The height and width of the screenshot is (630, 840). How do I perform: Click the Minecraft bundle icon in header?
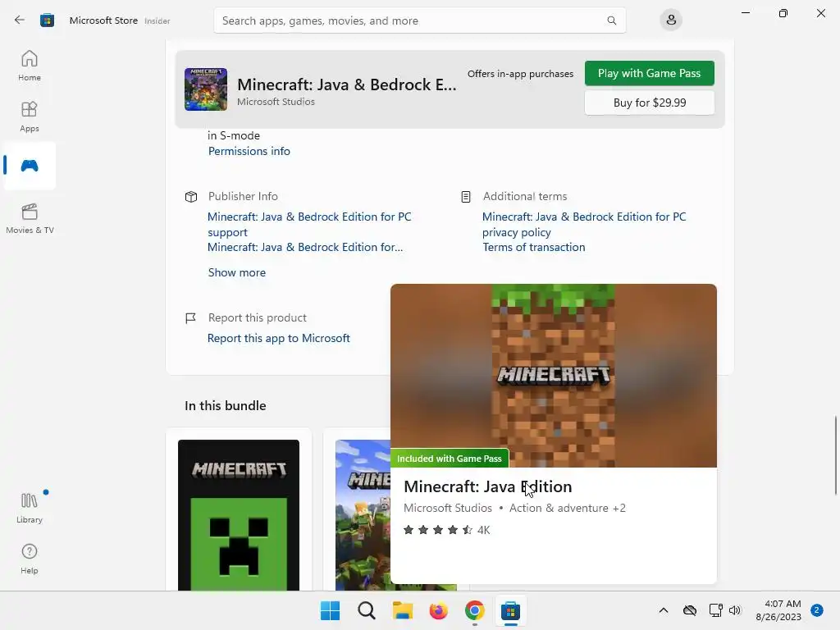pyautogui.click(x=206, y=89)
